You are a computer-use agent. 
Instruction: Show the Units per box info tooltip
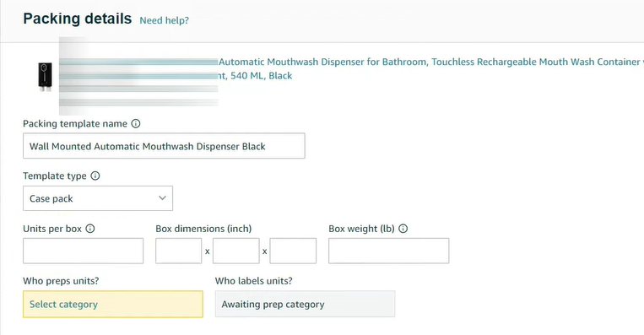point(90,229)
